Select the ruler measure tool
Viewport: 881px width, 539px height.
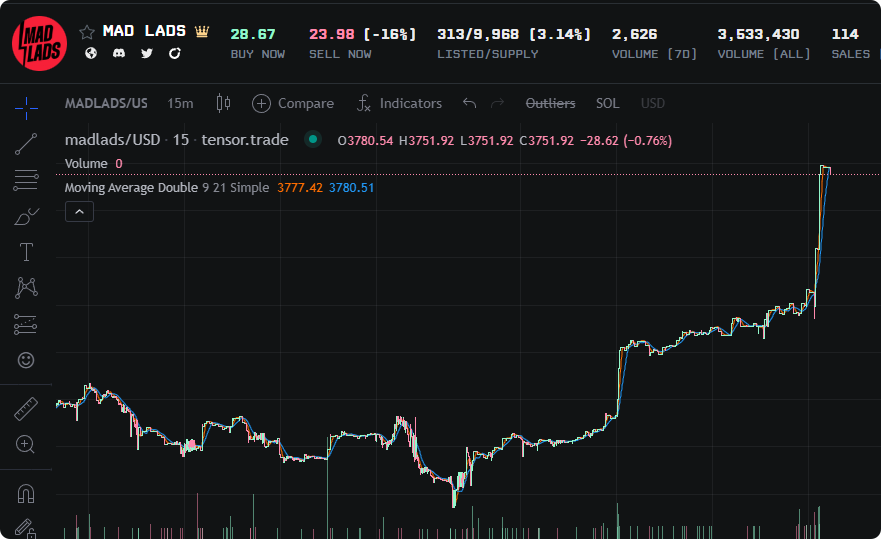coord(26,409)
